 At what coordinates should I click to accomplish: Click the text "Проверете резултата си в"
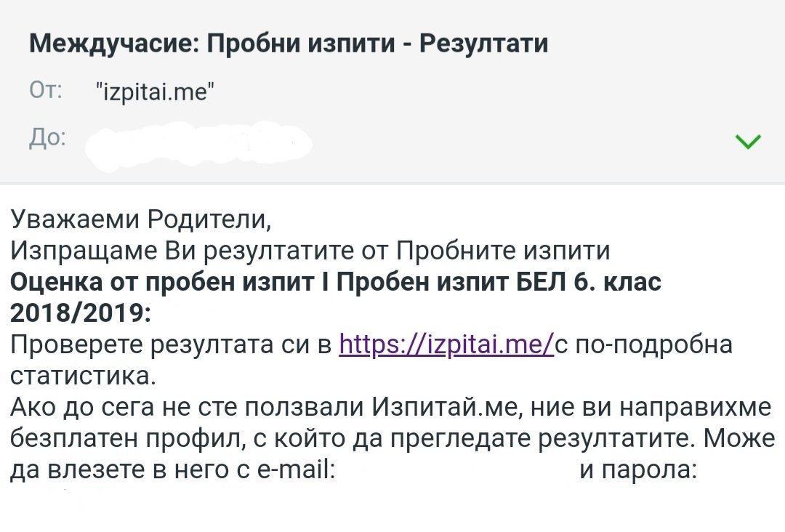(172, 344)
